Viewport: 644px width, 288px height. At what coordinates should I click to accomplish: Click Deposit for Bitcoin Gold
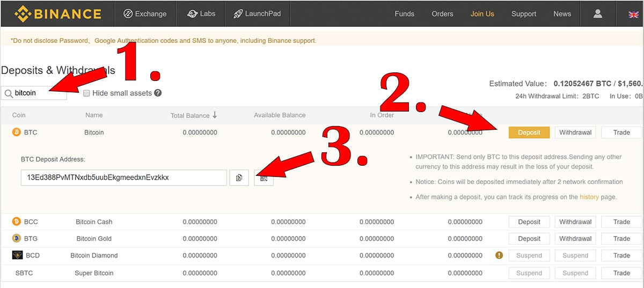[x=529, y=238]
